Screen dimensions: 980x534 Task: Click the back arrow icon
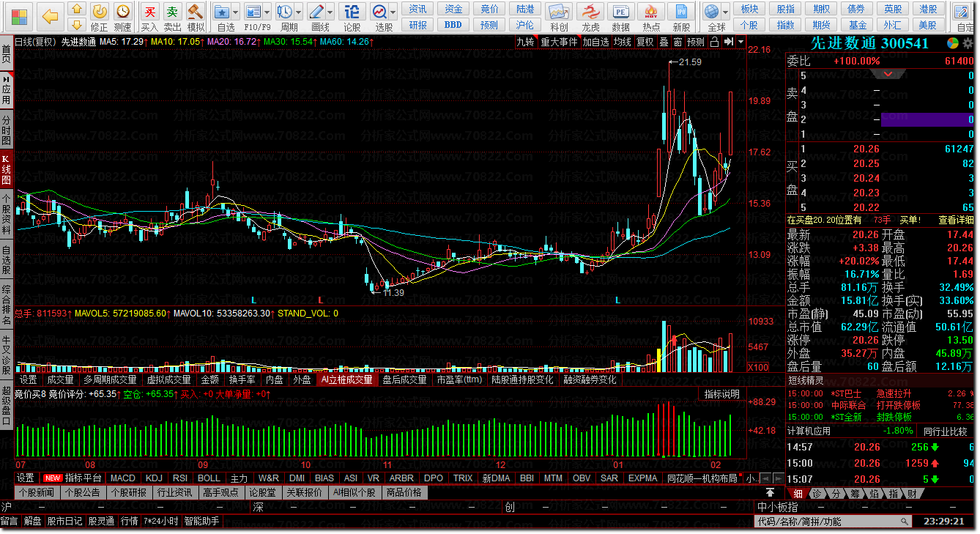coord(50,15)
